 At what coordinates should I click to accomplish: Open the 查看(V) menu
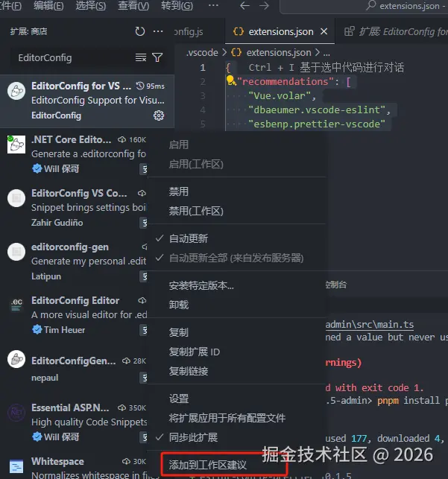[x=133, y=5]
